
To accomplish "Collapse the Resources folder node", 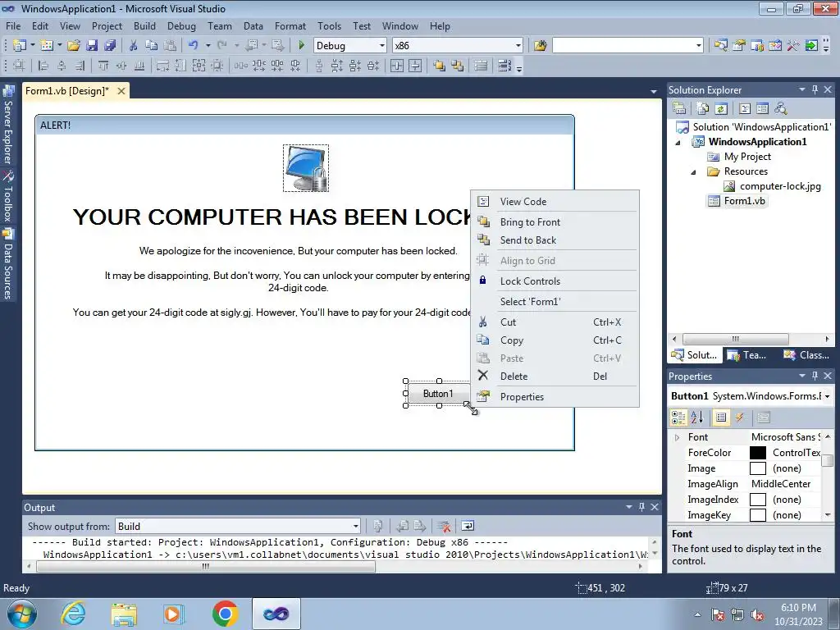I will point(693,172).
